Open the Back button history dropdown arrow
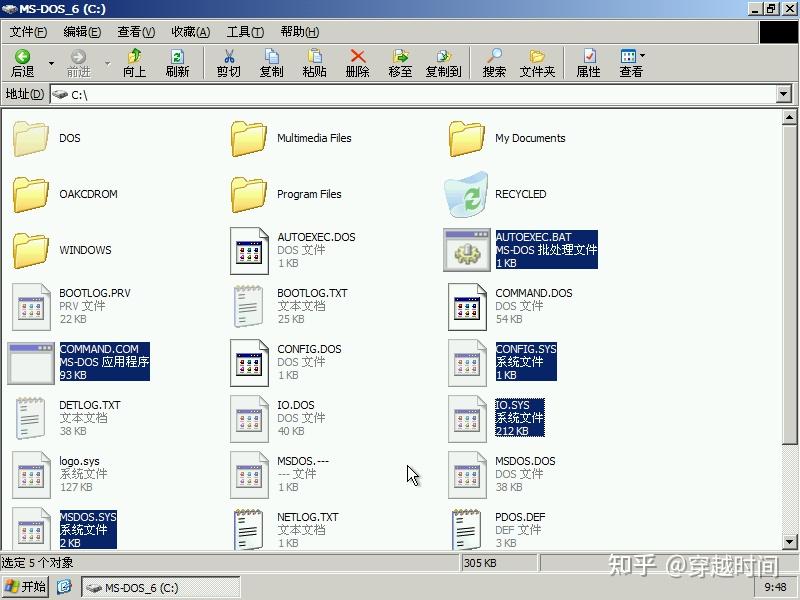 51,63
